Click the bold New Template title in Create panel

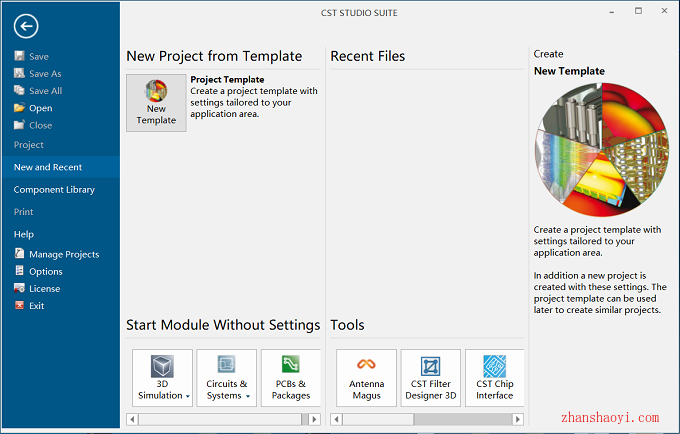569,71
